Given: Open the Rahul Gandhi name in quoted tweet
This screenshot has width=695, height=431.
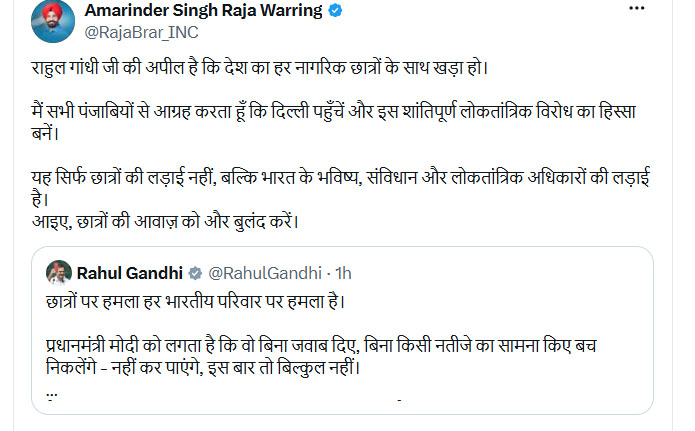Looking at the screenshot, I should pyautogui.click(x=130, y=273).
